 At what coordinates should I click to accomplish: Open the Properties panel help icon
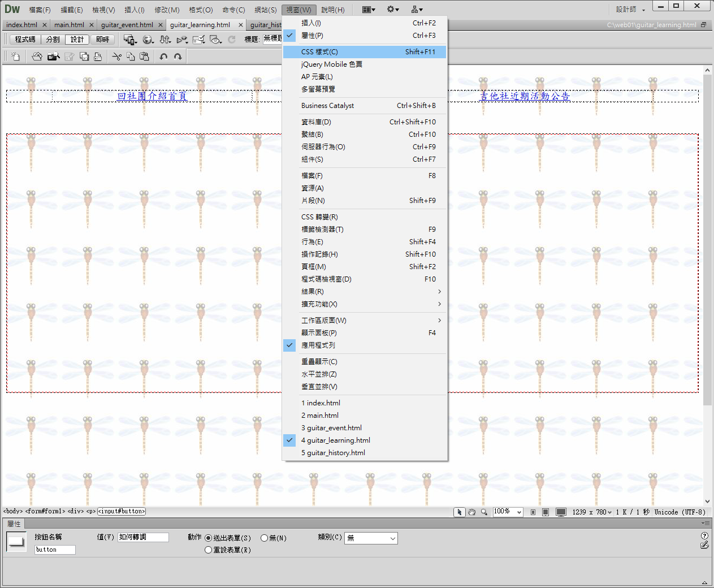(704, 535)
